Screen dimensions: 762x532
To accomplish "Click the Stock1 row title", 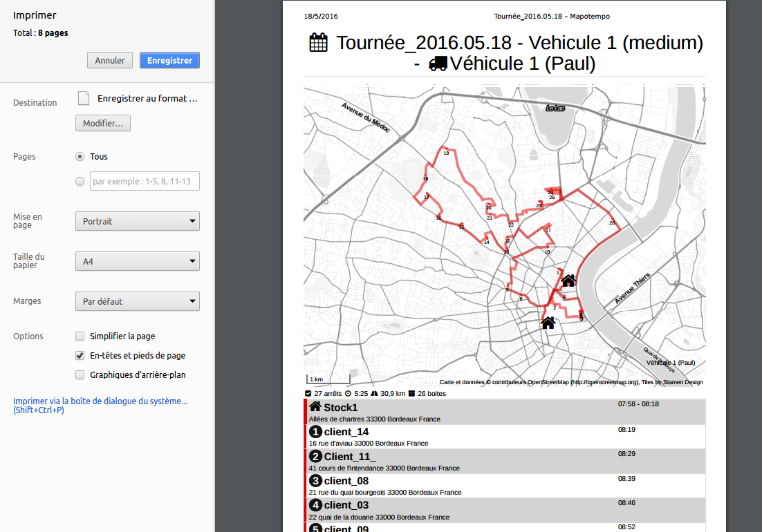I will (x=341, y=407).
